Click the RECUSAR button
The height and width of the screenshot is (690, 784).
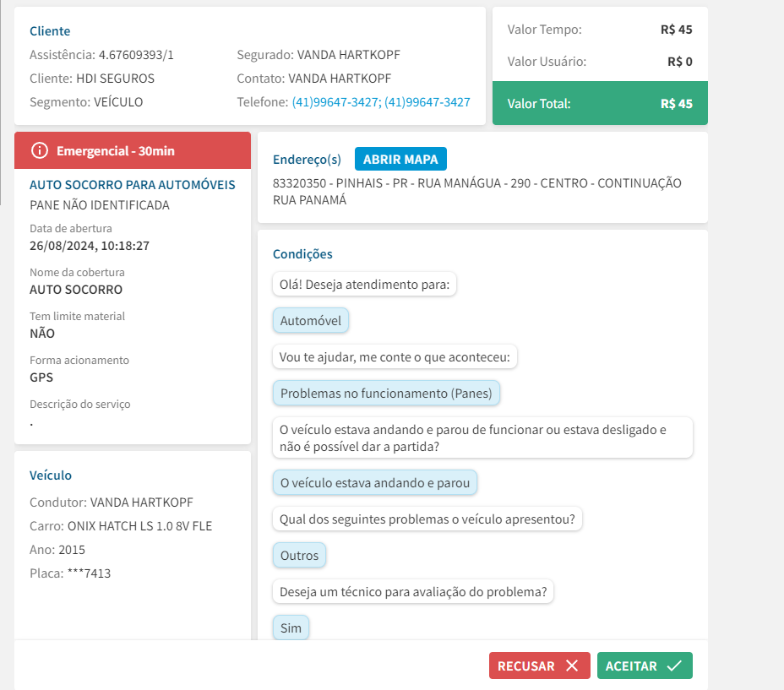coord(540,666)
